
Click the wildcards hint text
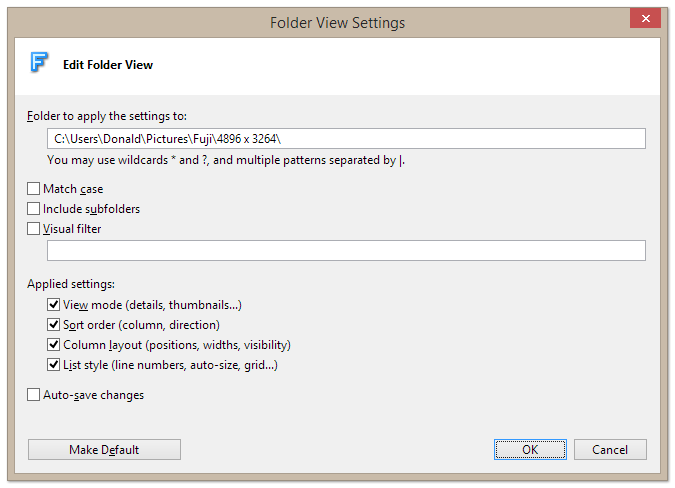(x=226, y=160)
